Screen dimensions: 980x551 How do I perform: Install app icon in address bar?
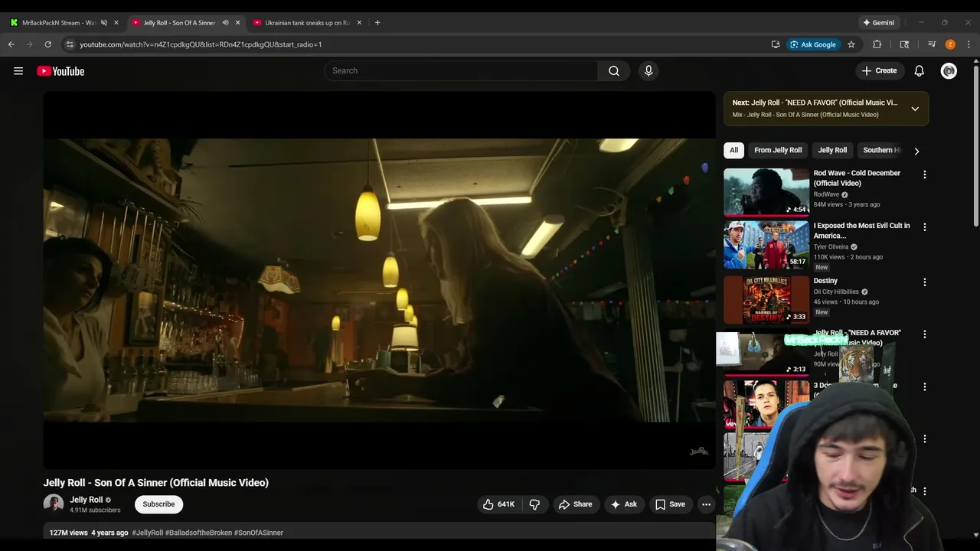776,44
